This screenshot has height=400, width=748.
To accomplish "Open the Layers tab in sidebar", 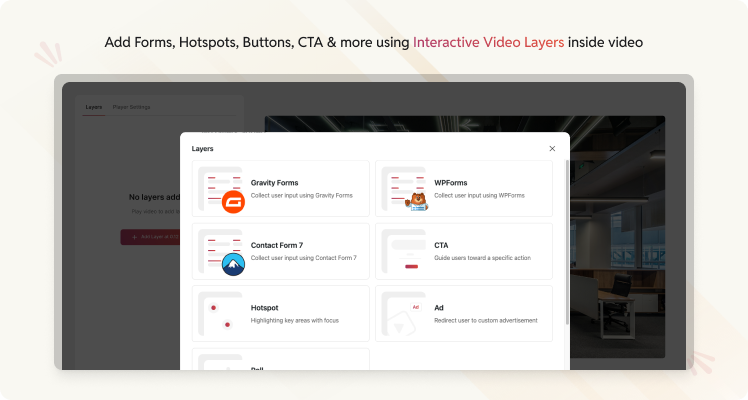I will tap(93, 107).
